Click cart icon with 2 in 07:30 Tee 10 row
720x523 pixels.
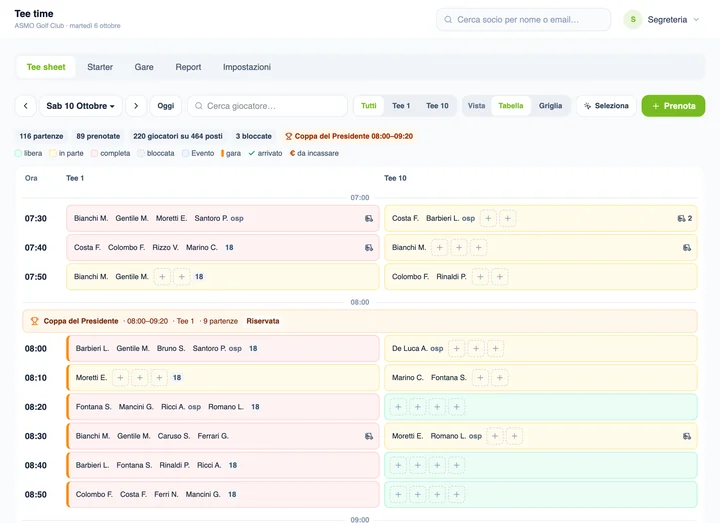pyautogui.click(x=685, y=219)
